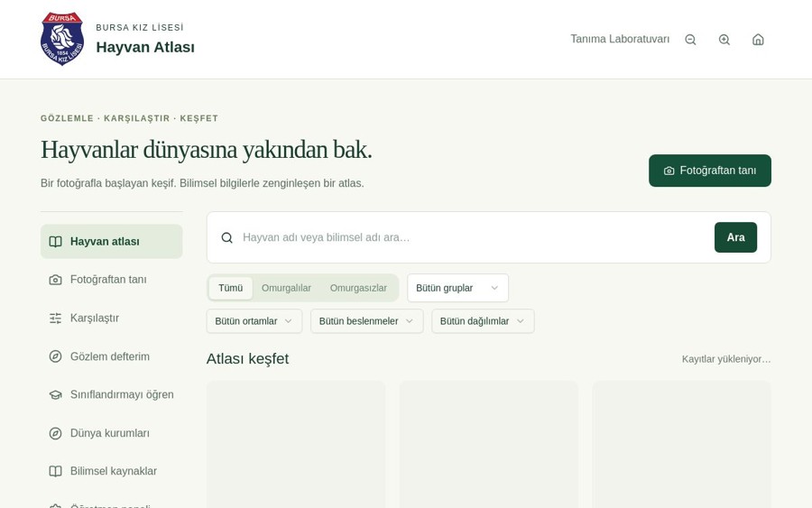Open the Bütün dağılımlar dropdown
This screenshot has width=812, height=508.
[483, 321]
